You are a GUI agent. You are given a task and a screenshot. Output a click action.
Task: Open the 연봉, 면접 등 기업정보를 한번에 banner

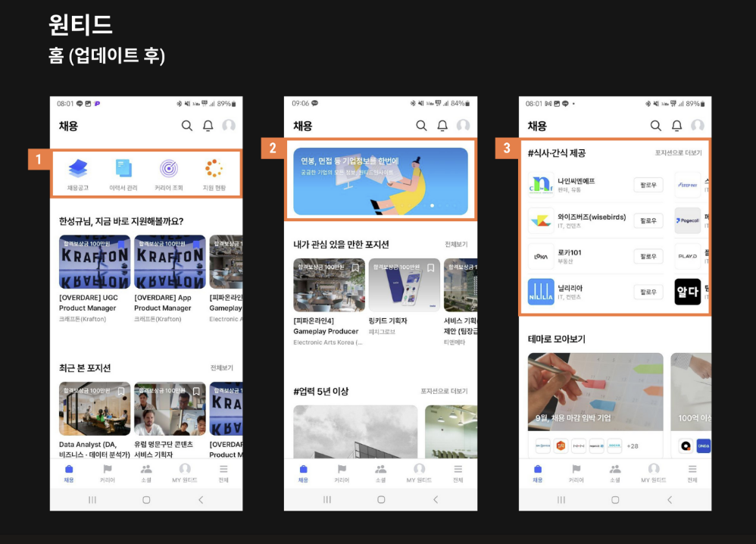pyautogui.click(x=380, y=181)
